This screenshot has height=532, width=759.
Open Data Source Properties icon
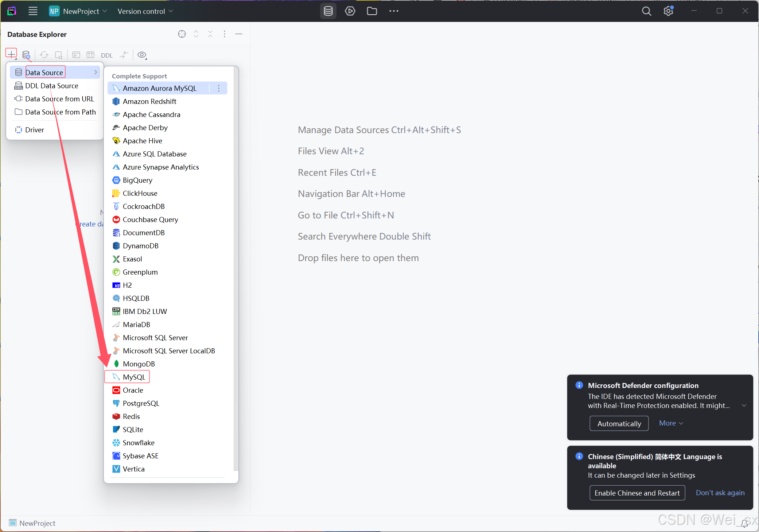point(26,55)
